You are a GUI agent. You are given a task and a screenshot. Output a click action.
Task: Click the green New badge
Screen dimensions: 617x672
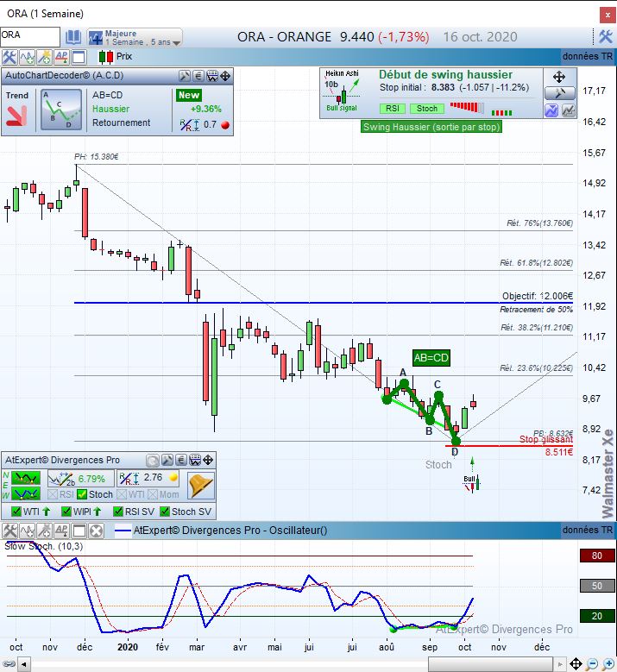coord(189,95)
